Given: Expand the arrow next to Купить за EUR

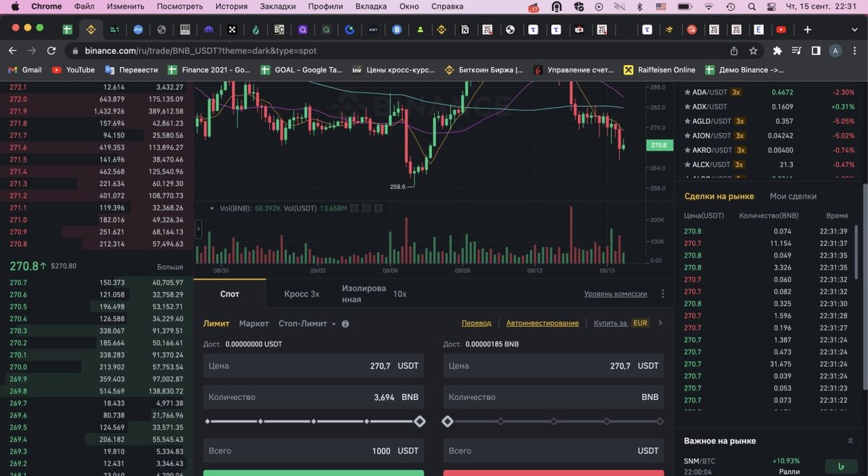Looking at the screenshot, I should [x=660, y=323].
